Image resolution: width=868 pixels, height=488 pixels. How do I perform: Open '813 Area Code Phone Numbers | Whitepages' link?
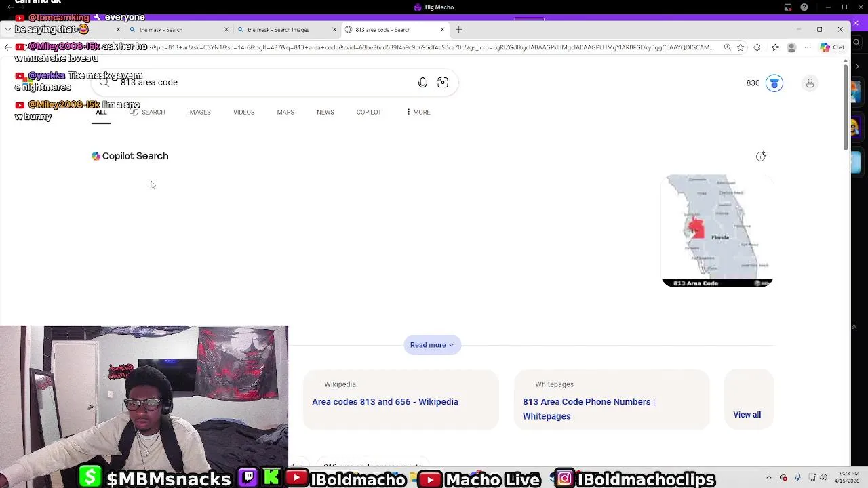[x=589, y=409]
